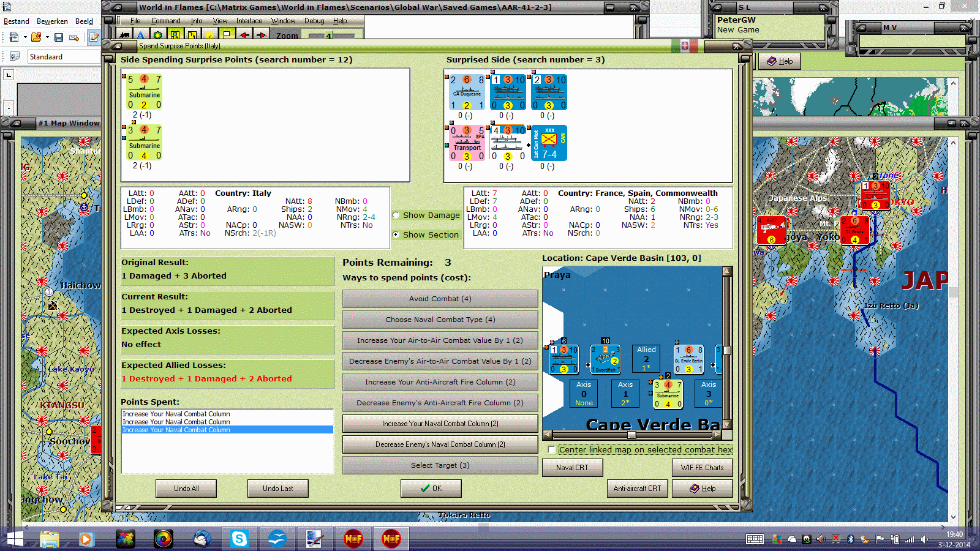
Task: Click Increase Your Anti-Aircraft Fire Column (2)
Action: (440, 382)
